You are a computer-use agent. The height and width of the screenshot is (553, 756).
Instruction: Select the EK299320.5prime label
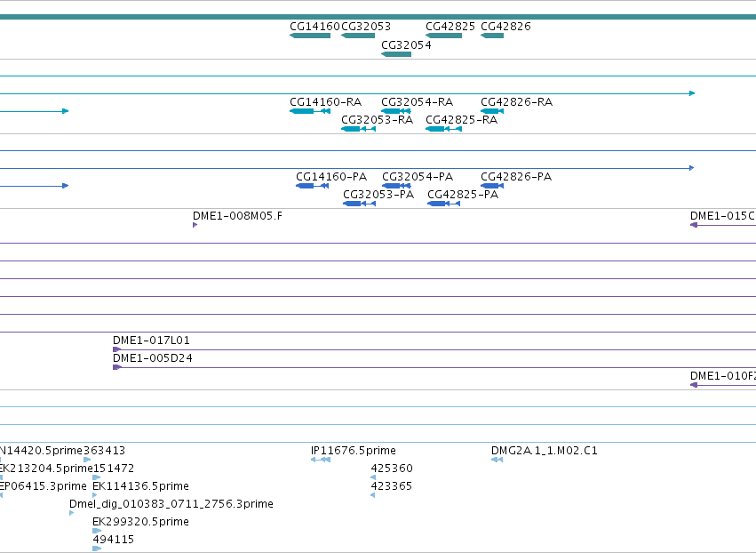click(140, 522)
